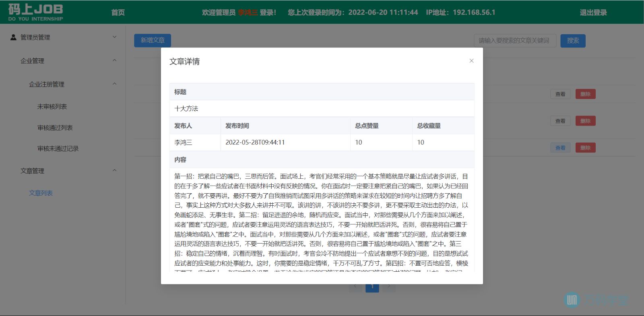Click the 搜索 button
Screen dimensions: 644x316
click(x=573, y=40)
